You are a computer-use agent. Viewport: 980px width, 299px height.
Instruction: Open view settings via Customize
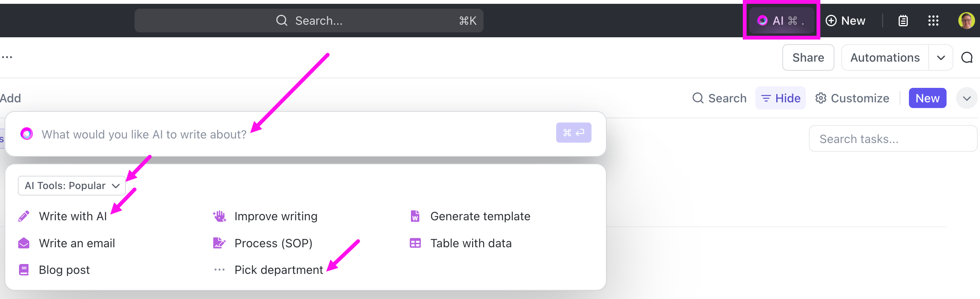[852, 98]
